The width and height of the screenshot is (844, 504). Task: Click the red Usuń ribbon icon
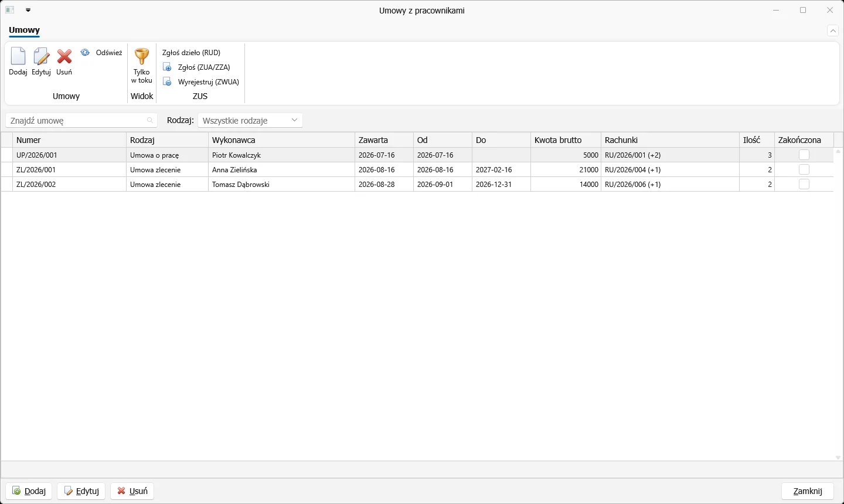[x=64, y=56]
